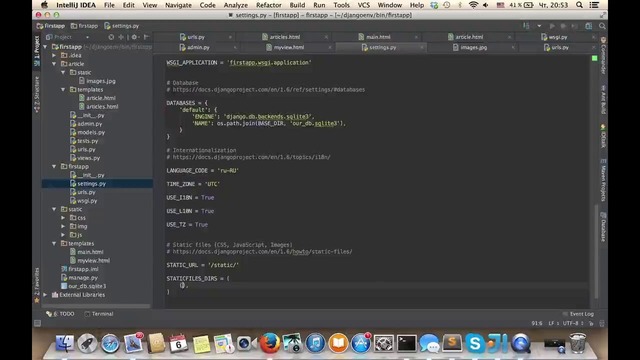This screenshot has width=640, height=360.
Task: Open Terminal app in the dock
Action: point(407,343)
